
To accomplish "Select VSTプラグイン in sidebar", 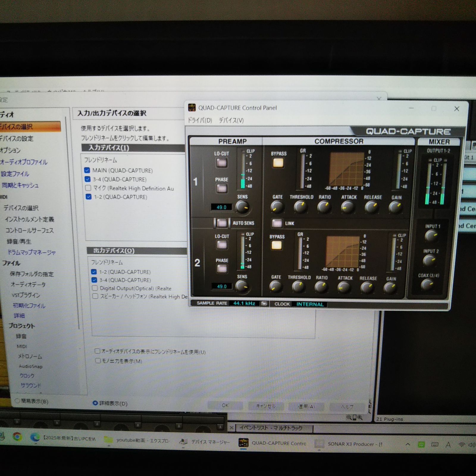I will (26, 295).
